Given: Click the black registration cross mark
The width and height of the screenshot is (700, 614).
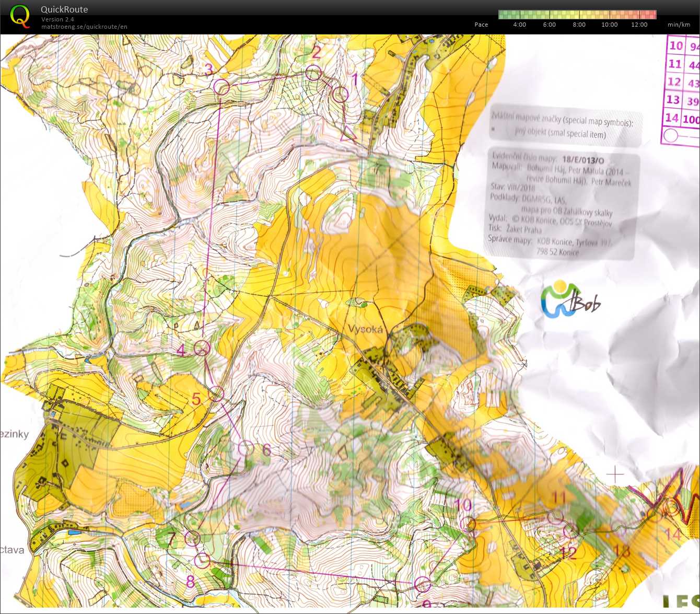Looking at the screenshot, I should [615, 474].
